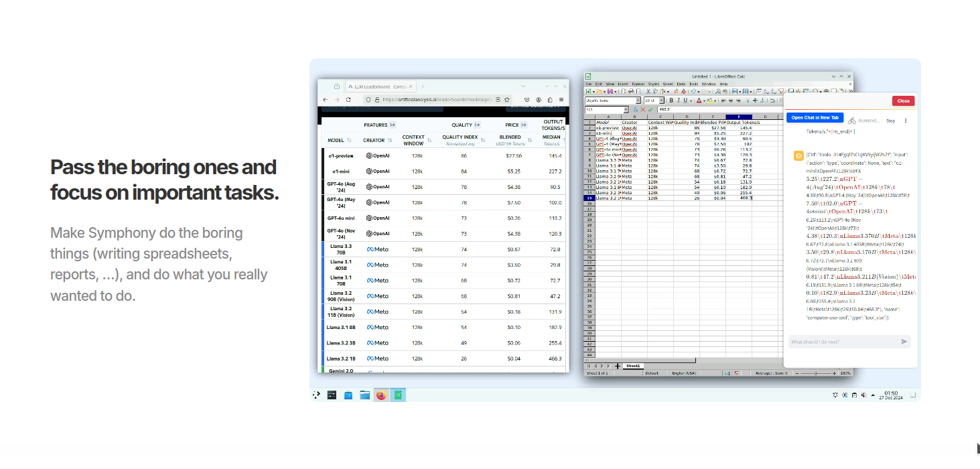
Task: Add a new sheet with plus icon
Action: pos(618,366)
